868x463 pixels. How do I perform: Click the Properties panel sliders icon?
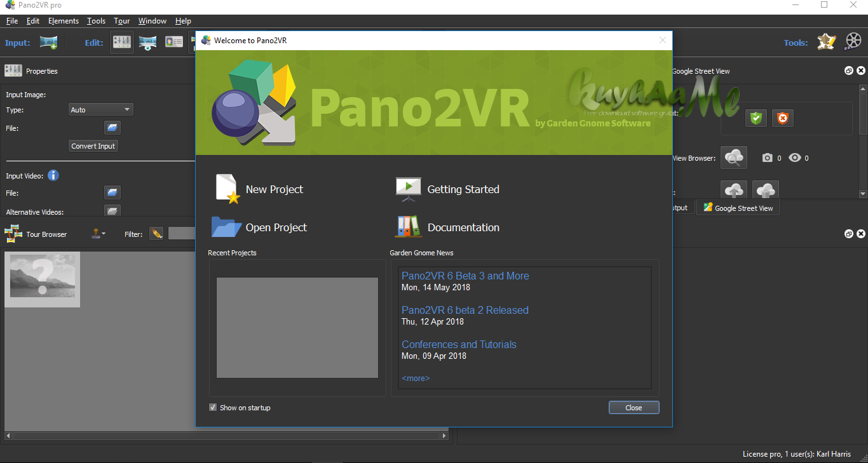pyautogui.click(x=13, y=71)
